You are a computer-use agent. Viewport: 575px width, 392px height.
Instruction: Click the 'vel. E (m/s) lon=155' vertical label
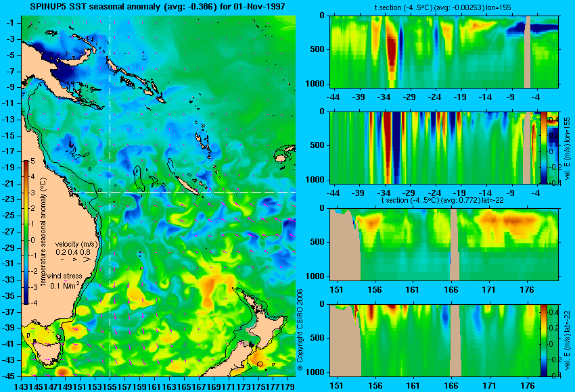[567, 149]
